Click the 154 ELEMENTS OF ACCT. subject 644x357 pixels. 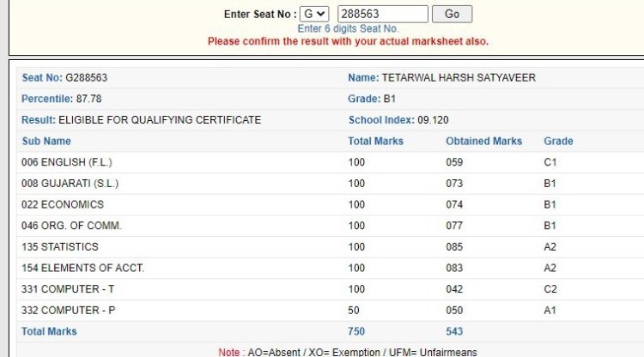pos(82,268)
